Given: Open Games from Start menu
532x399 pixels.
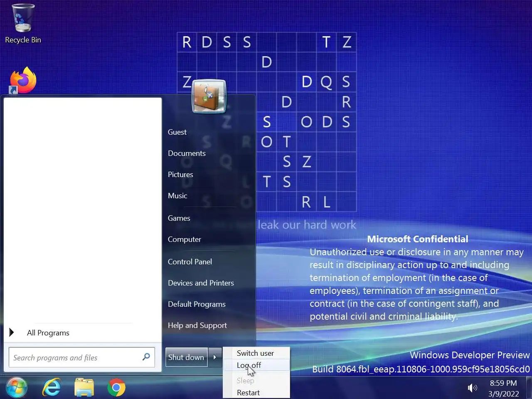Looking at the screenshot, I should tap(179, 218).
